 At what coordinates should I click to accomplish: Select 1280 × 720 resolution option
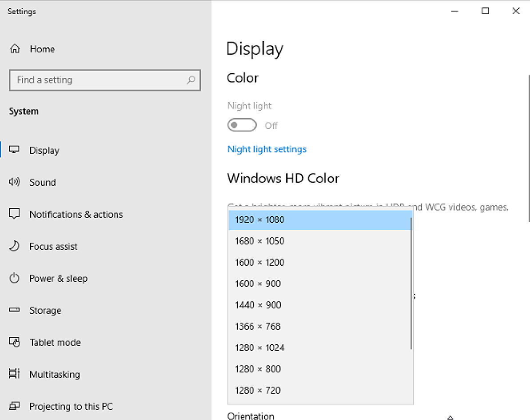(320, 390)
